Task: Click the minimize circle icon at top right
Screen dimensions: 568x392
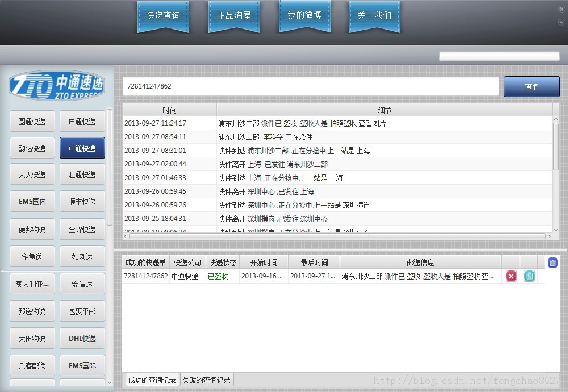Action: 562,22
